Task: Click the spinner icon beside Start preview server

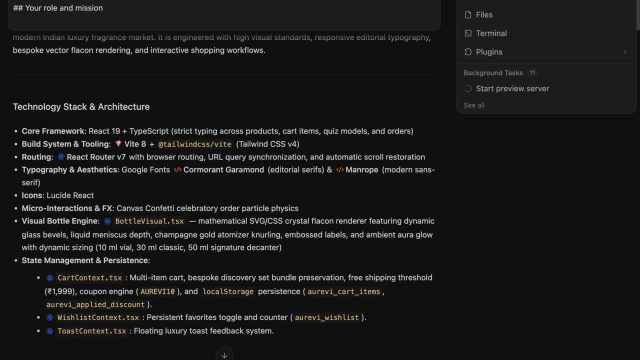Action: pos(468,89)
